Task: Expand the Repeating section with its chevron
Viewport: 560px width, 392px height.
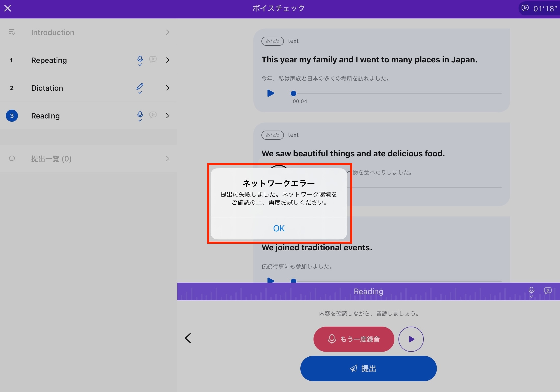Action: pos(168,60)
